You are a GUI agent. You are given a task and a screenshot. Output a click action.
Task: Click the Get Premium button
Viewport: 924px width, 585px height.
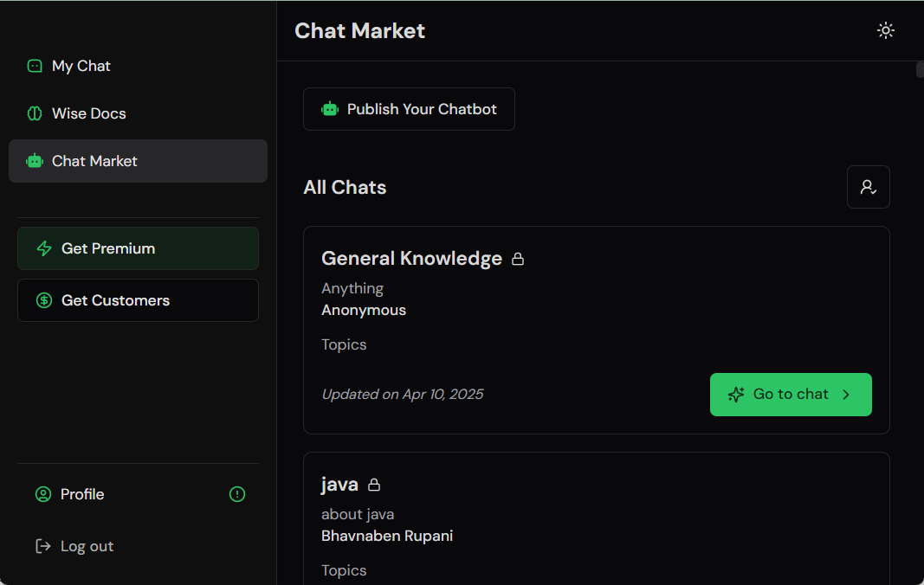click(x=138, y=248)
